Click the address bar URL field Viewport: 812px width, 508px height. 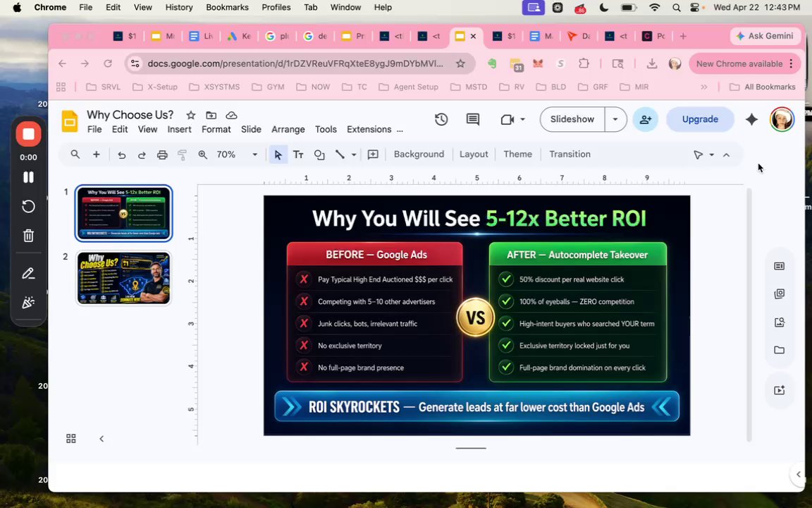[295, 64]
